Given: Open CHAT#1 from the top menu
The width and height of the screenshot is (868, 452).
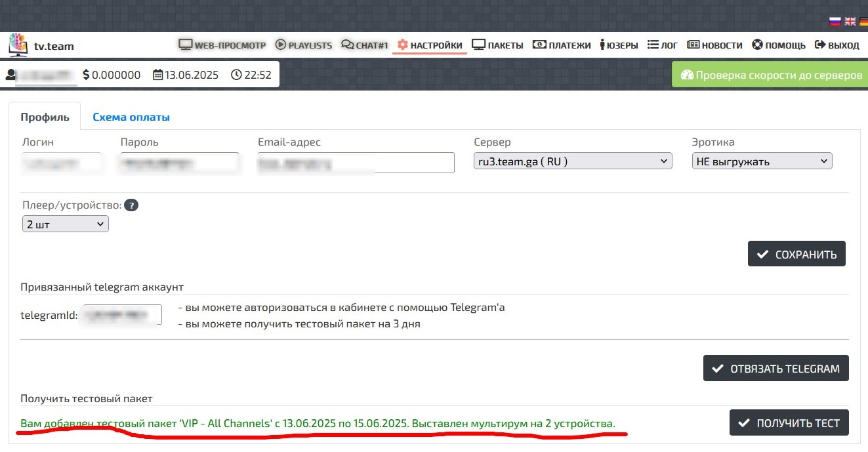Looking at the screenshot, I should 365,45.
